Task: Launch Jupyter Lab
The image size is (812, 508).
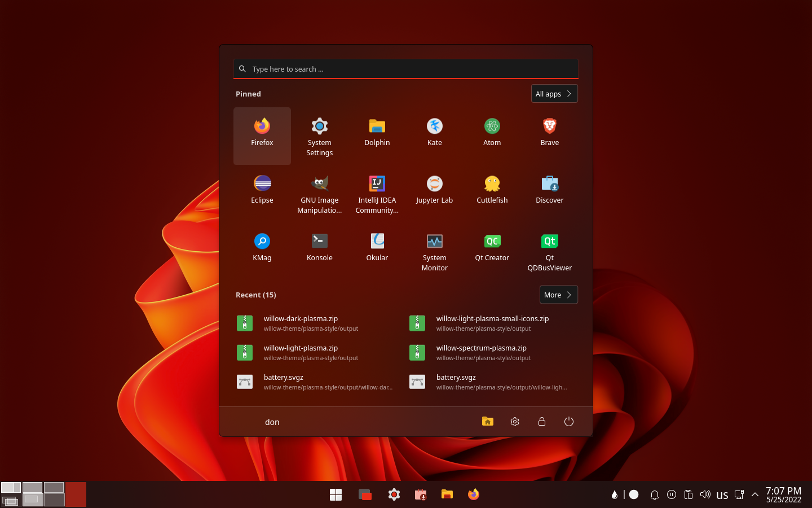Action: pyautogui.click(x=435, y=194)
